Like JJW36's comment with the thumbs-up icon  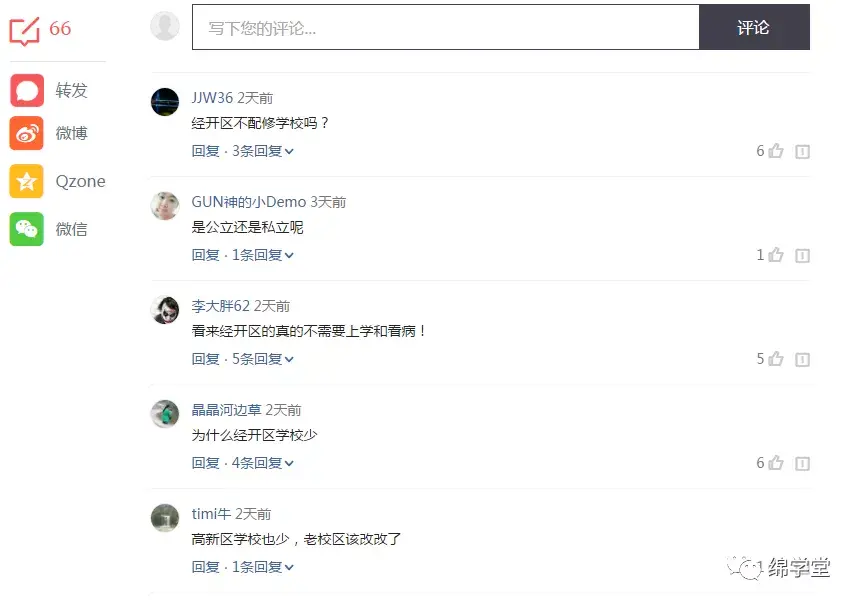[775, 150]
